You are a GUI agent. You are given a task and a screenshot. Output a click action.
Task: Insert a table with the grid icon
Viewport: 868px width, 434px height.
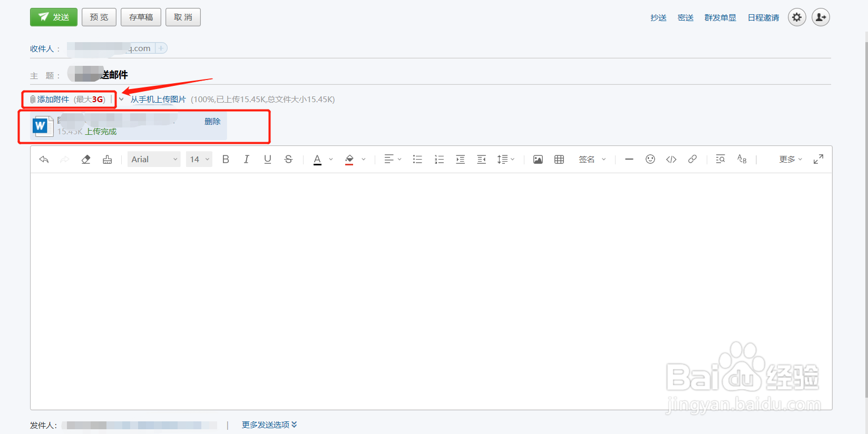point(559,159)
